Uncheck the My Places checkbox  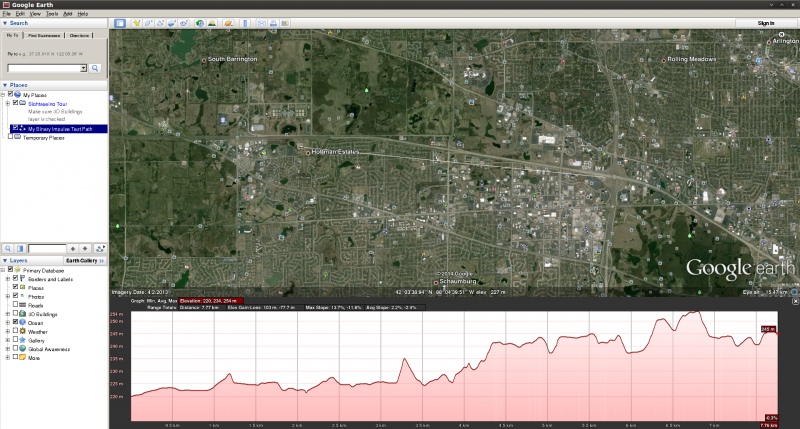[x=10, y=94]
